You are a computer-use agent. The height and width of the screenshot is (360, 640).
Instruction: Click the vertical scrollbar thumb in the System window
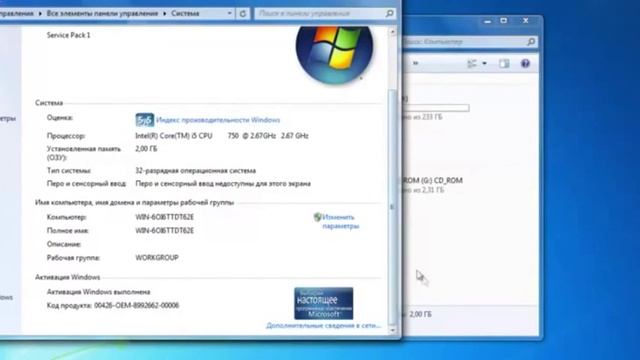[x=393, y=206]
